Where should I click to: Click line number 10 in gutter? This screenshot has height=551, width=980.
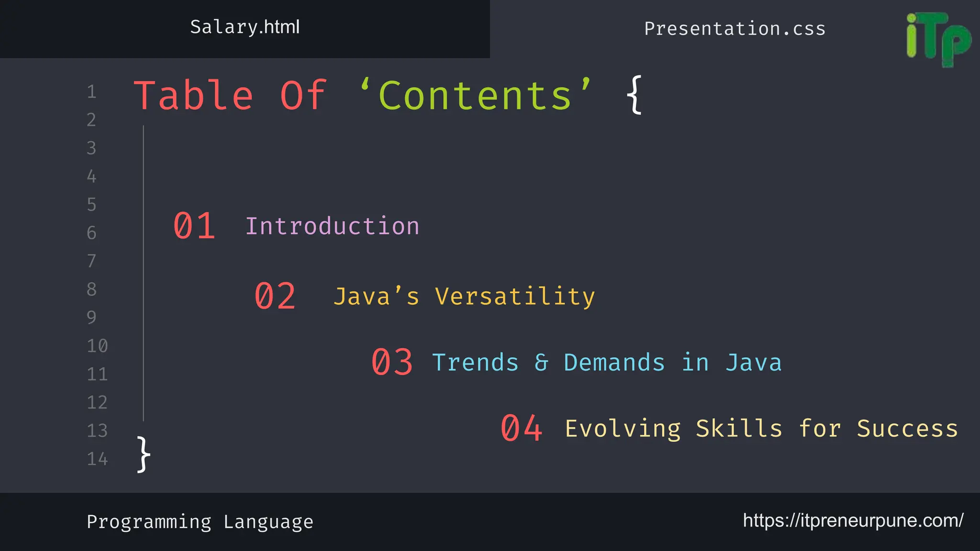(97, 346)
